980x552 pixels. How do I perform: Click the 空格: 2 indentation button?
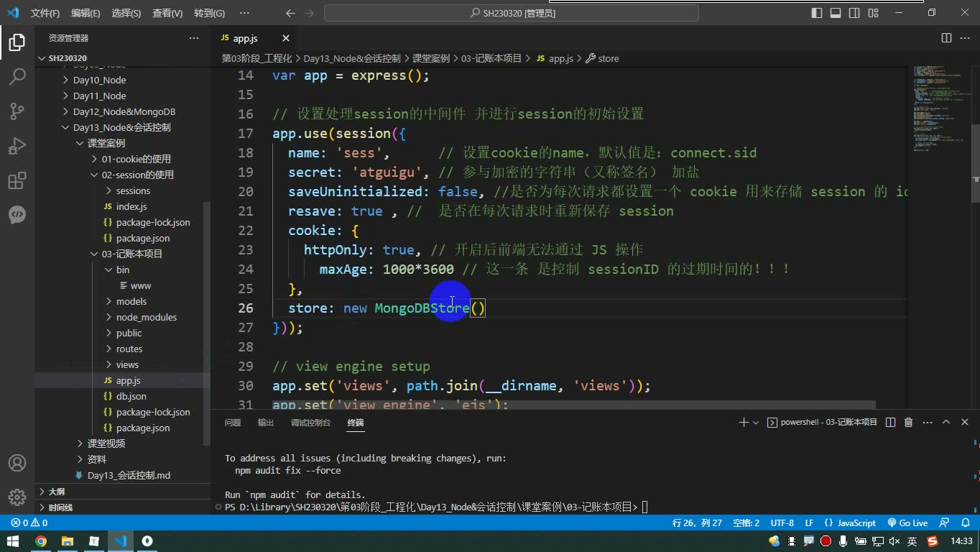[746, 523]
